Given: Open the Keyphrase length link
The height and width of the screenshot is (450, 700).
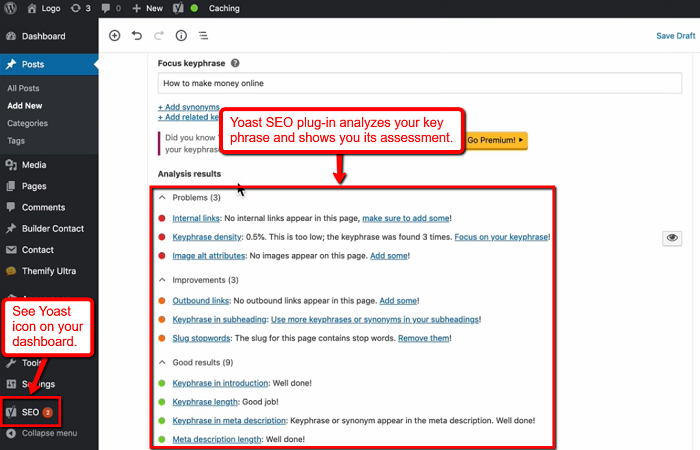Looking at the screenshot, I should click(x=205, y=402).
